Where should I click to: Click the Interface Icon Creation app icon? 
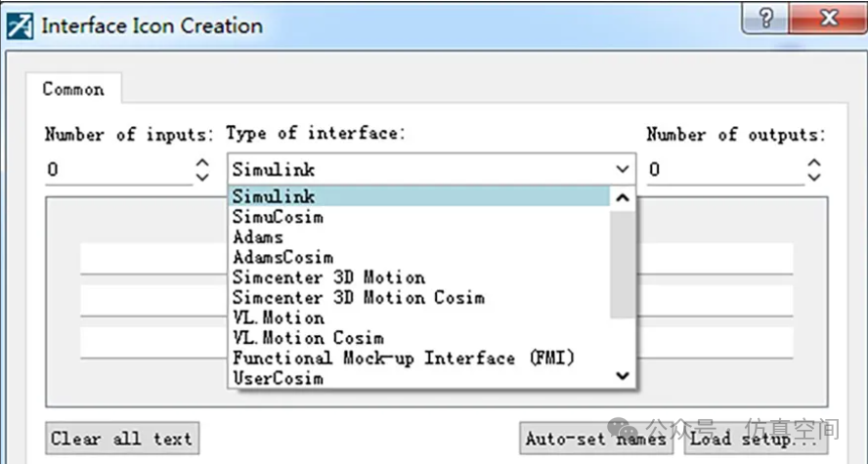(20, 24)
